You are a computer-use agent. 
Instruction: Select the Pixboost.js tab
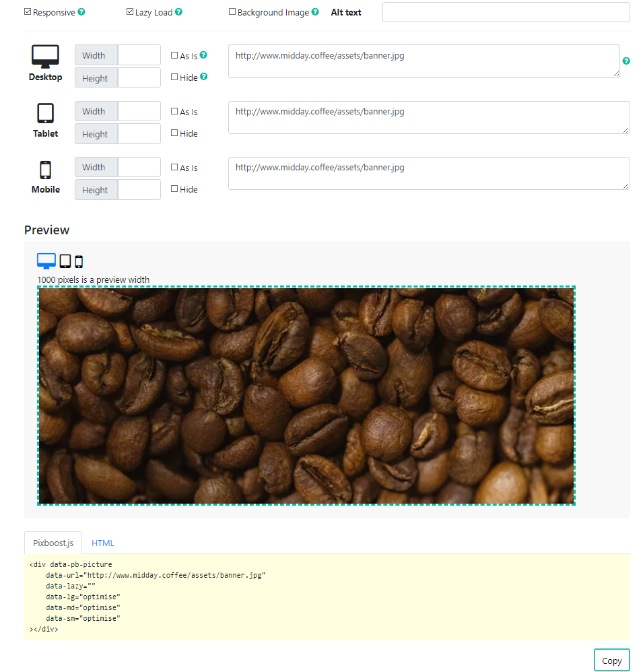click(53, 543)
